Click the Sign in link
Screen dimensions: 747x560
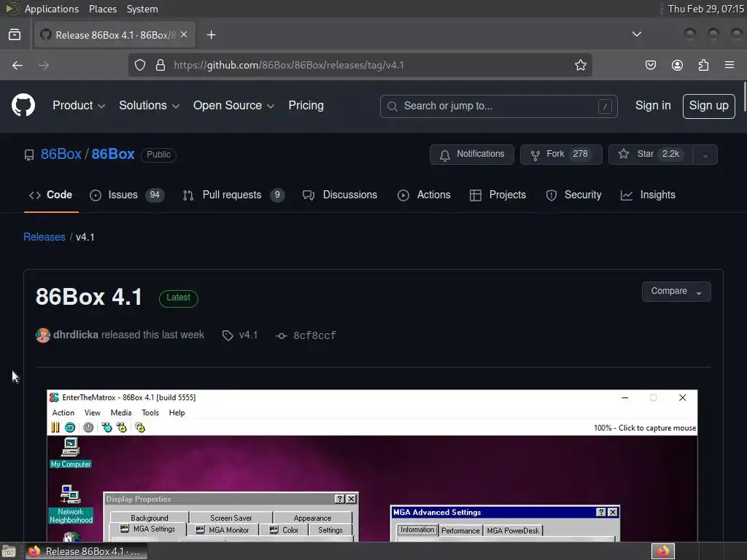[653, 106]
